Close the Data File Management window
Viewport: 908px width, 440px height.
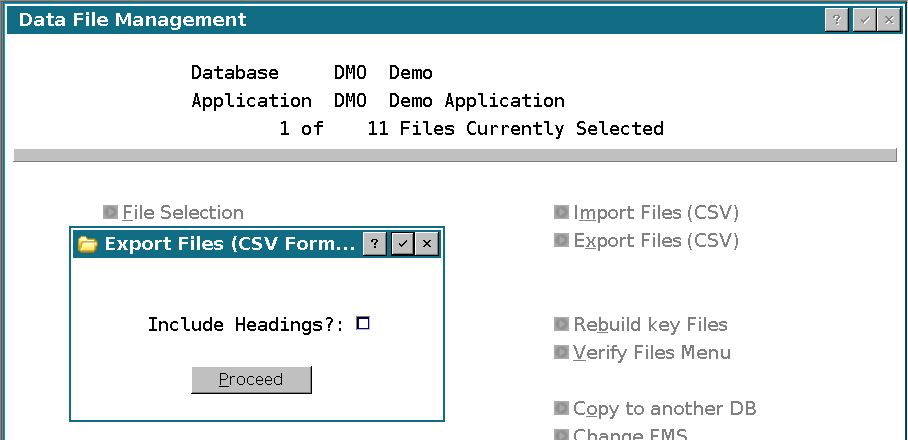coord(889,20)
